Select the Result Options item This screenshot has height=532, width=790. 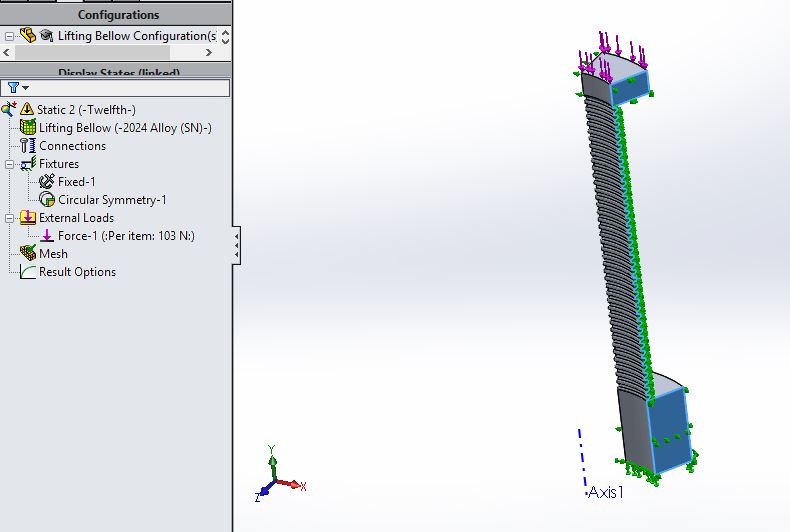pyautogui.click(x=78, y=272)
